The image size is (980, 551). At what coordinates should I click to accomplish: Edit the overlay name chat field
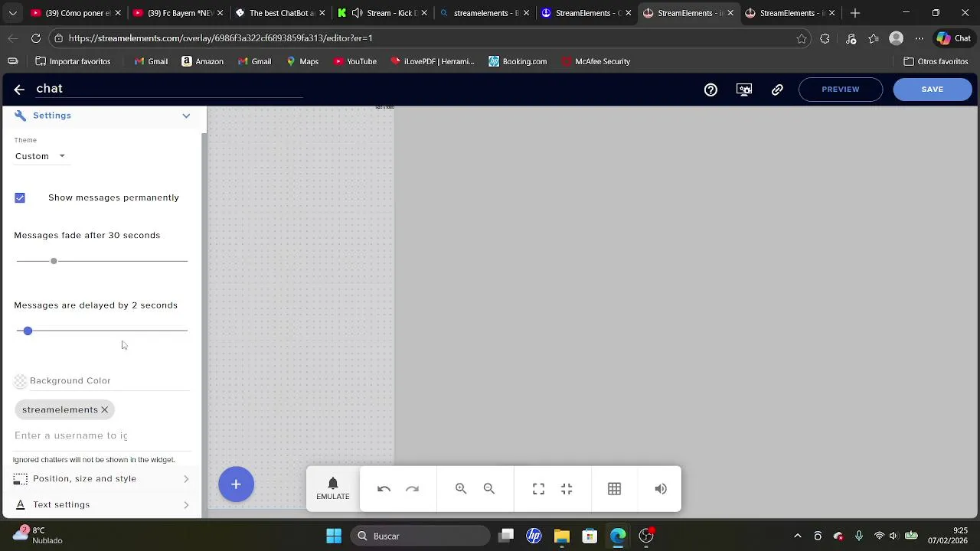coord(168,89)
